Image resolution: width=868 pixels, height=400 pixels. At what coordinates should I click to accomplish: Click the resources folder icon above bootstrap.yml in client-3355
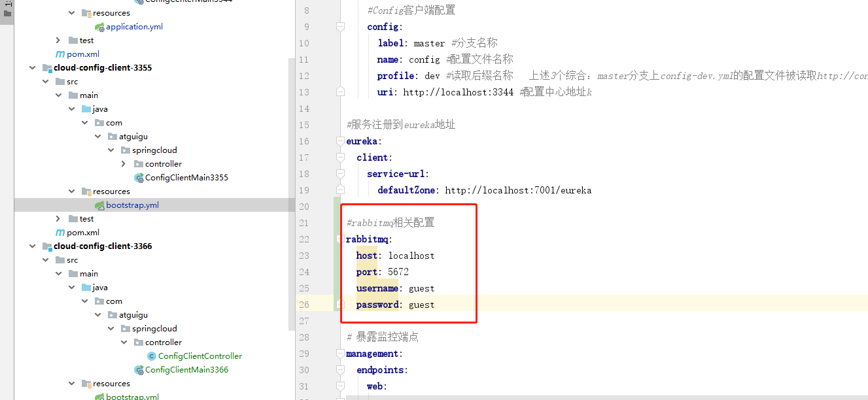[x=86, y=192]
